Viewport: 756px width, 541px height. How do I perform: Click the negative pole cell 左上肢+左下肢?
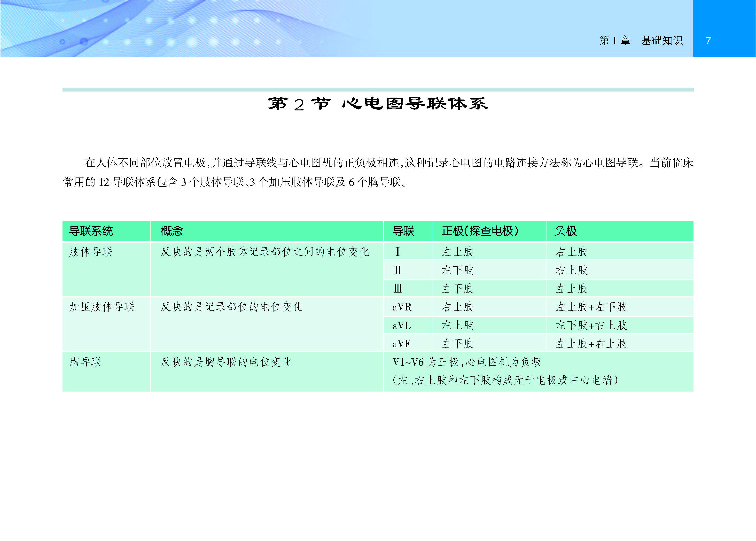591,307
